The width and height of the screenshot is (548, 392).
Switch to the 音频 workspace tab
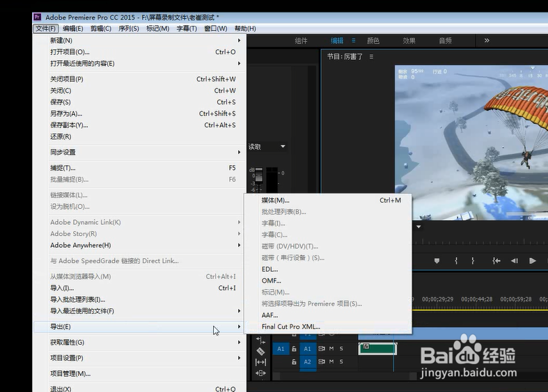tap(445, 41)
